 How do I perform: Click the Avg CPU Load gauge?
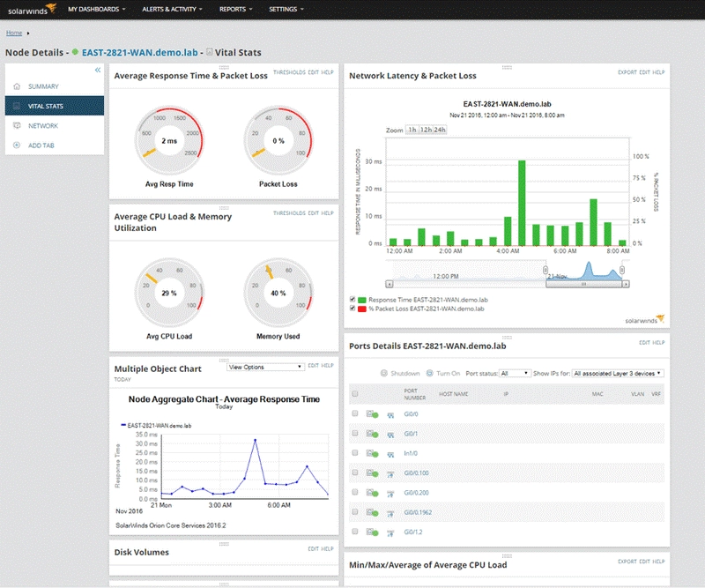pyautogui.click(x=169, y=293)
